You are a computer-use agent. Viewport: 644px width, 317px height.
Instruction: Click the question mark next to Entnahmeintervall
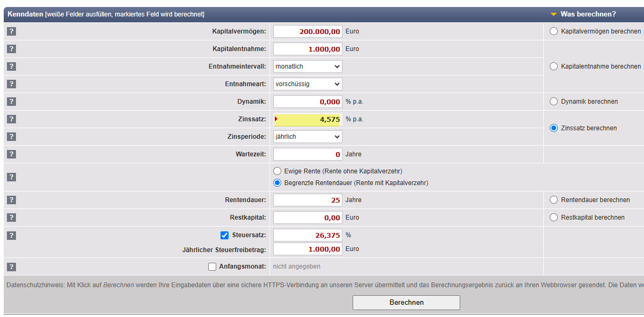tap(11, 66)
